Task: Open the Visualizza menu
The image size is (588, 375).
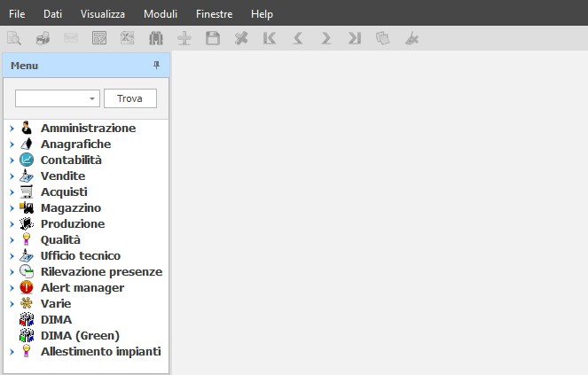Action: pos(102,14)
